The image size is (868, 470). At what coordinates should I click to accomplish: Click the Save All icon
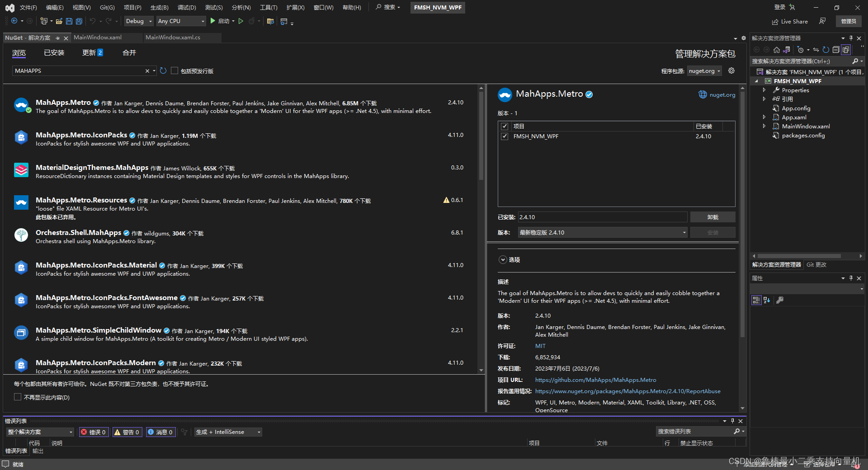coord(79,21)
